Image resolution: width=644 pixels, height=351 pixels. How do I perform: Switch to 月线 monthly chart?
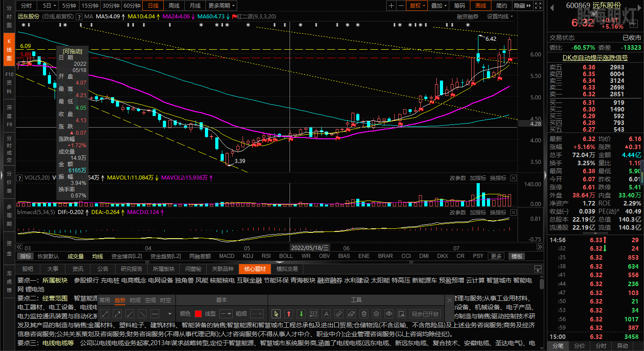pyautogui.click(x=195, y=5)
